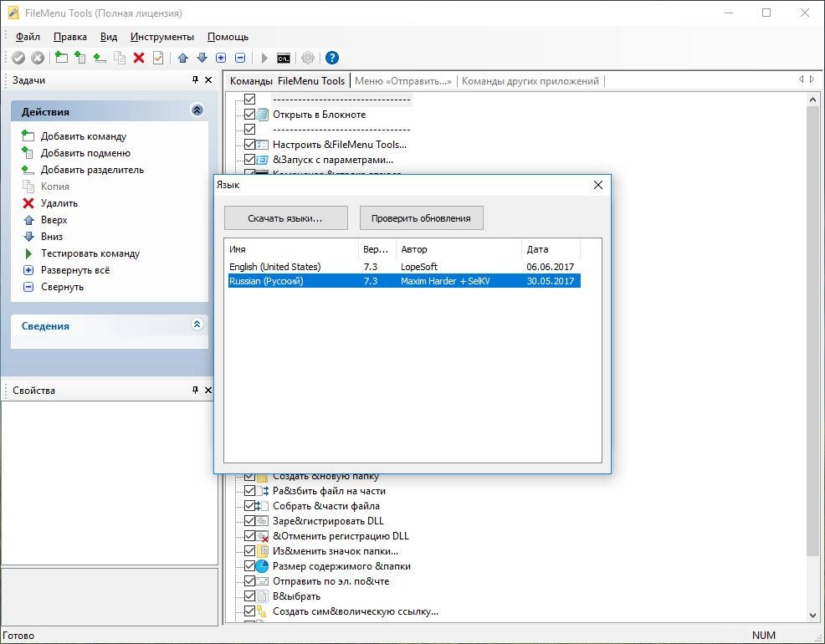
Task: Open the command line console toolbar icon
Action: pyautogui.click(x=284, y=58)
